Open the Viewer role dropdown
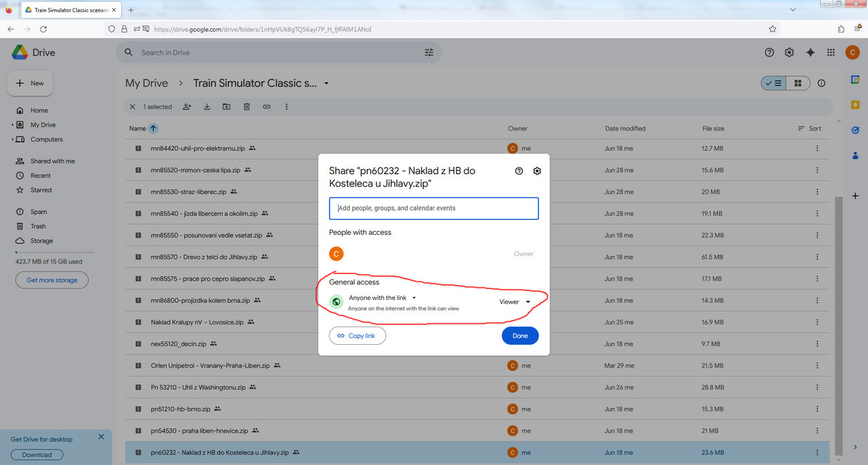 coord(515,302)
